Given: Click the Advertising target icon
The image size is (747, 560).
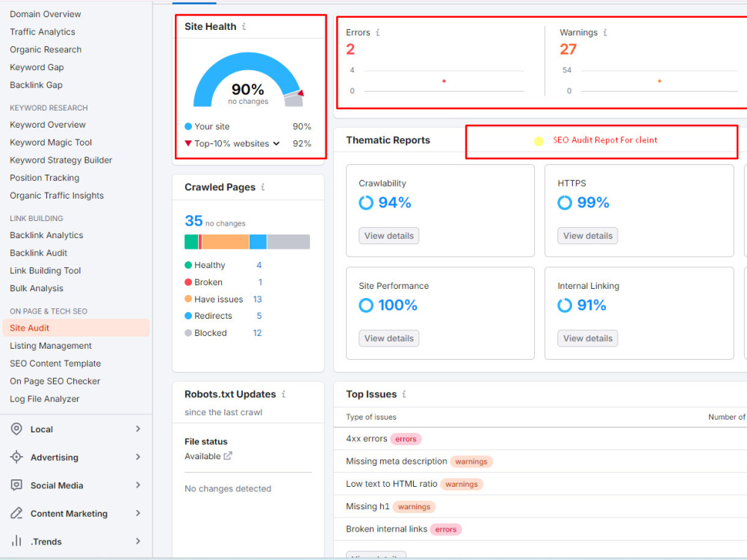Looking at the screenshot, I should [16, 457].
